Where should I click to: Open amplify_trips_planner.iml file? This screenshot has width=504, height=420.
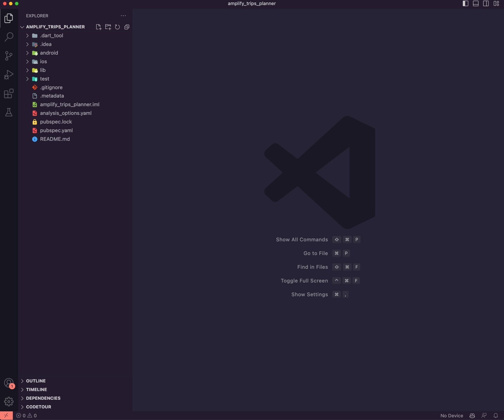tap(75, 104)
